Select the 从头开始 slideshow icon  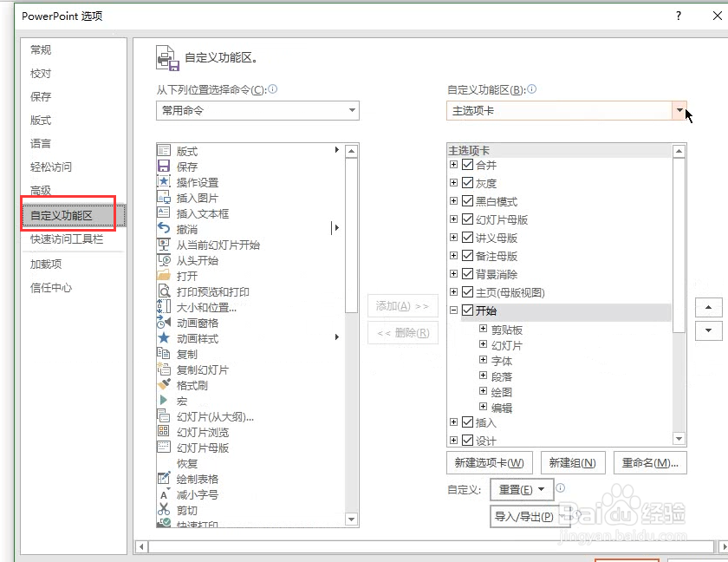pos(164,260)
